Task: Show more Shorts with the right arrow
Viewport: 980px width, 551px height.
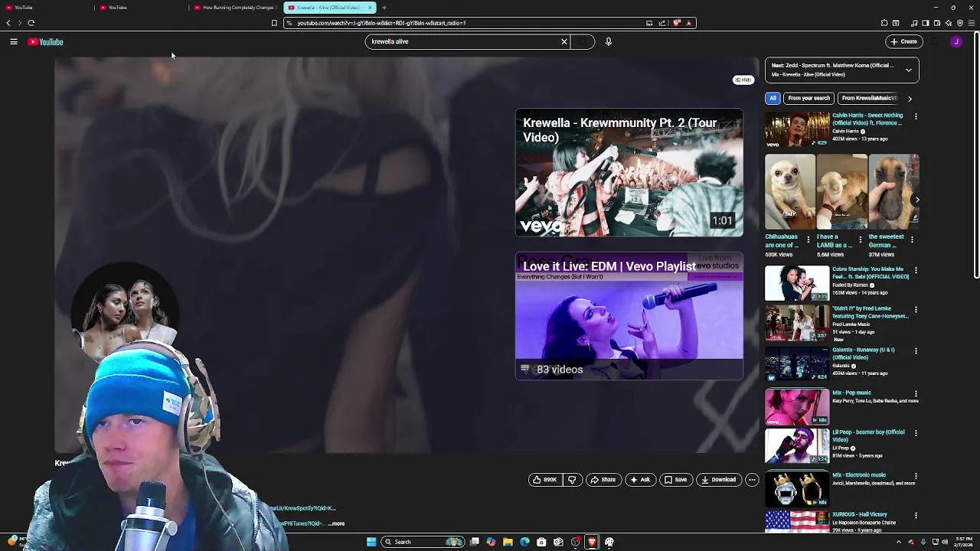Action: [x=917, y=200]
